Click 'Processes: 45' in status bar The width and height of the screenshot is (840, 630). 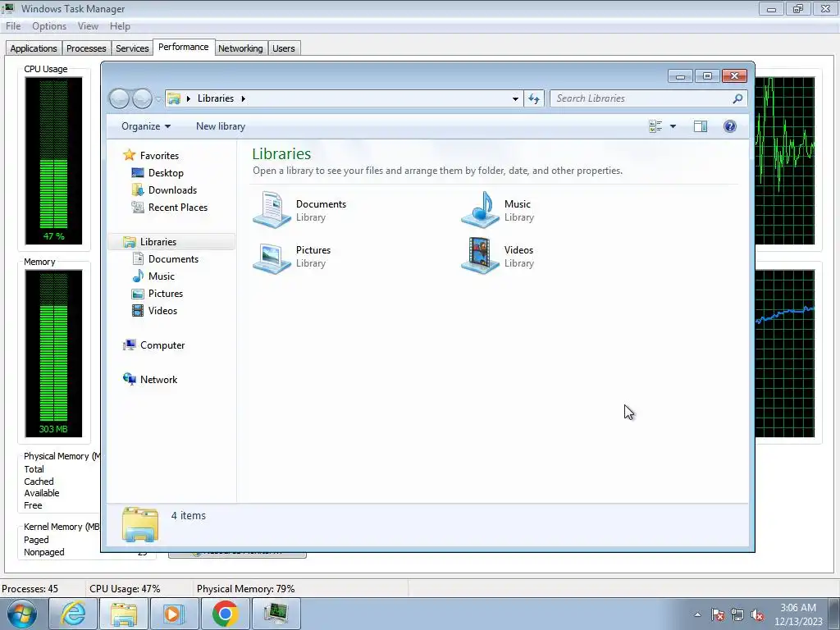pos(30,589)
